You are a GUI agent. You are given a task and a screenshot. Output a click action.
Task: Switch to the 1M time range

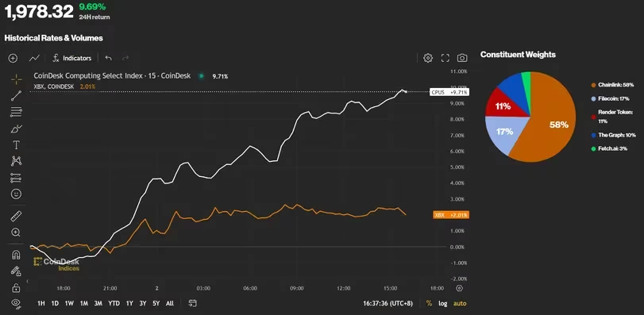click(84, 304)
